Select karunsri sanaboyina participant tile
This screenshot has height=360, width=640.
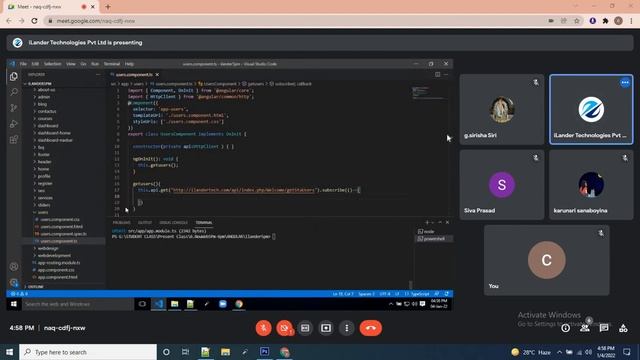tap(591, 185)
